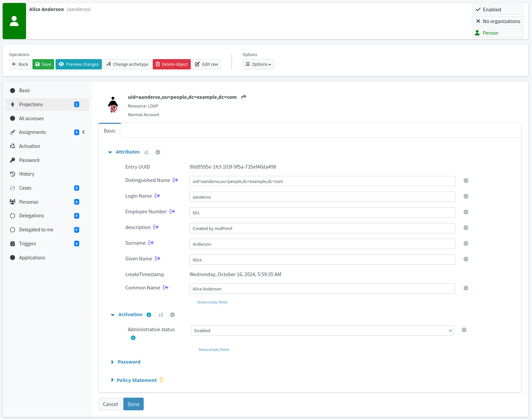Select the Basic tab in projection panel
The width and height of the screenshot is (532, 420).
110,131
